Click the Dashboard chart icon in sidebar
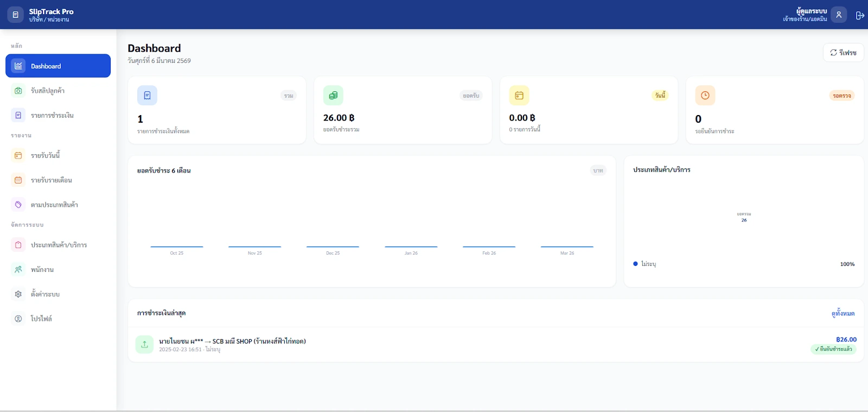 [18, 66]
